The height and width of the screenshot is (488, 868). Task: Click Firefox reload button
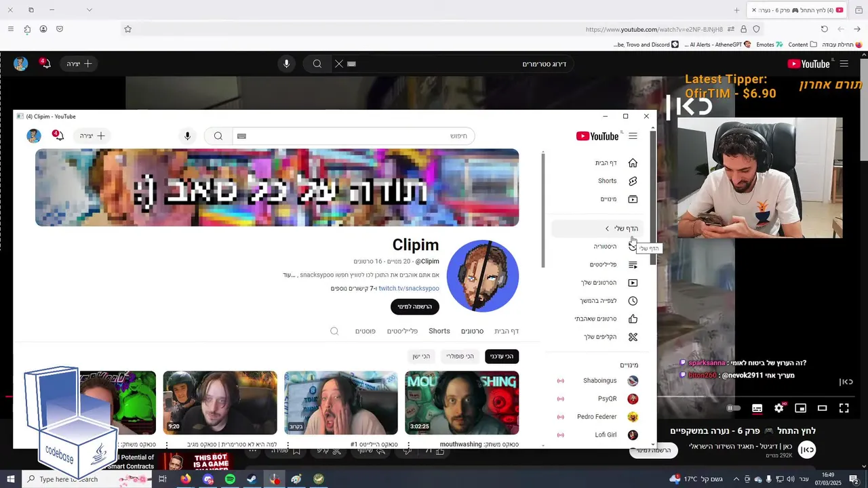pyautogui.click(x=825, y=29)
